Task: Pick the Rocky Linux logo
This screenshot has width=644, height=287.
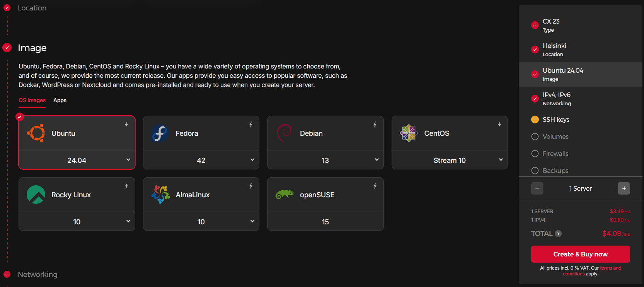Action: (x=36, y=195)
